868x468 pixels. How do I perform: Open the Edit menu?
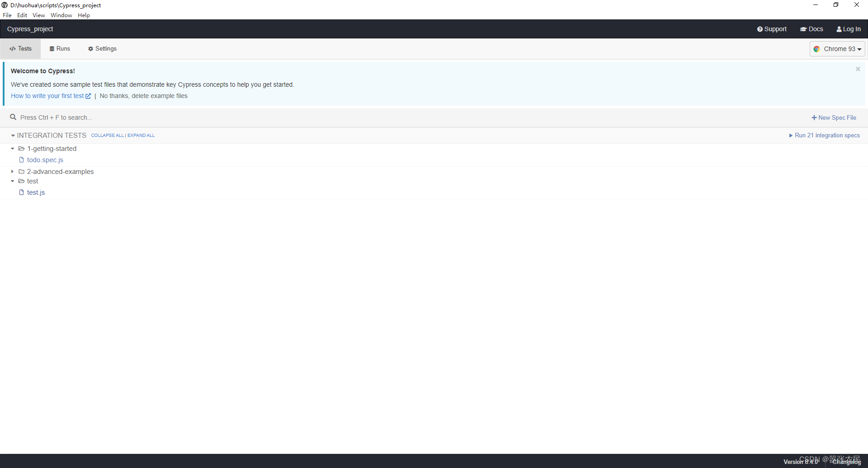pos(22,15)
